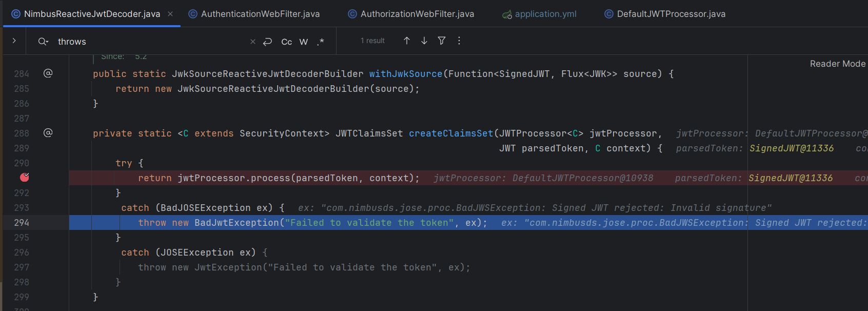The height and width of the screenshot is (311, 868).
Task: Go to previous search occurrence
Action: [x=407, y=41]
